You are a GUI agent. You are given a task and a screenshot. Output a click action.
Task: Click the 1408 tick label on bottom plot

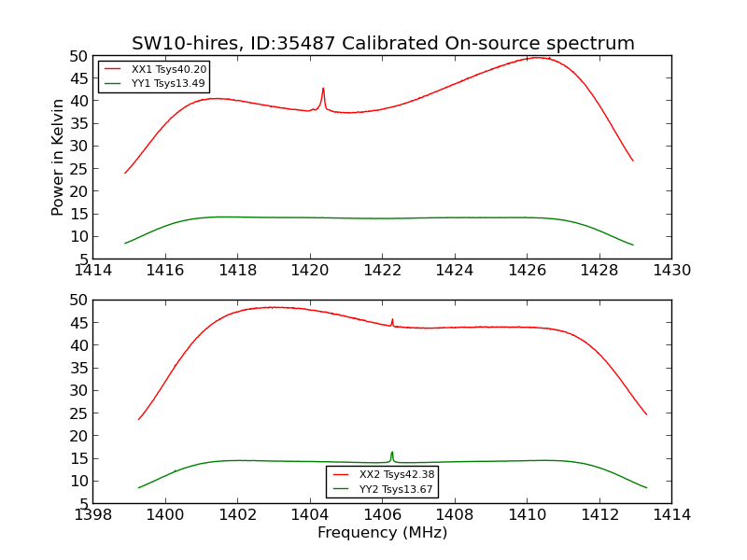[x=455, y=515]
